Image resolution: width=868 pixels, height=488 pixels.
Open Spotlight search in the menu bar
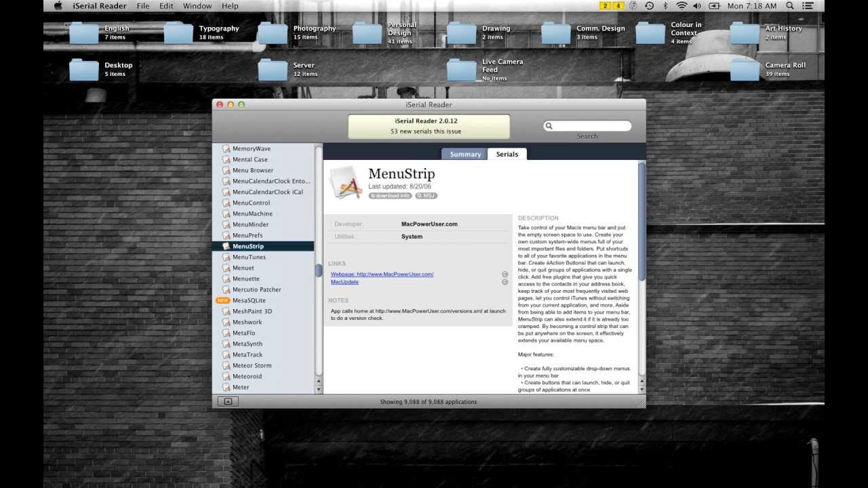coord(791,6)
